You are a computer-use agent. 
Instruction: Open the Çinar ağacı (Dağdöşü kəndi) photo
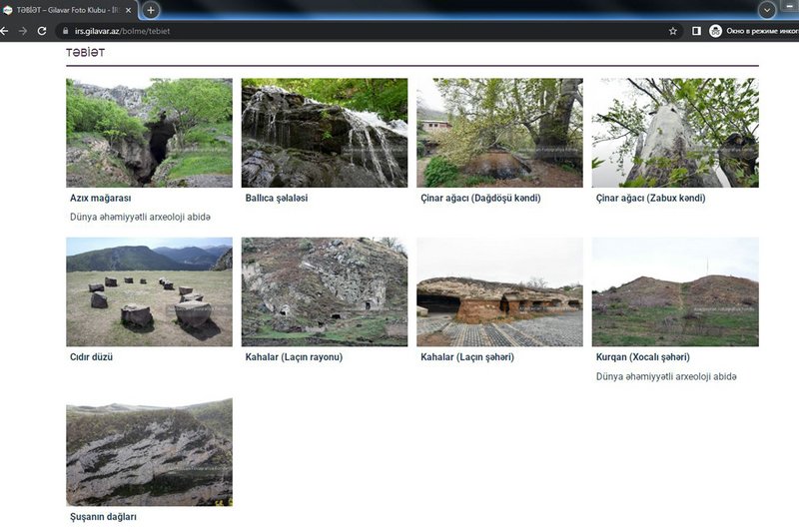(499, 133)
